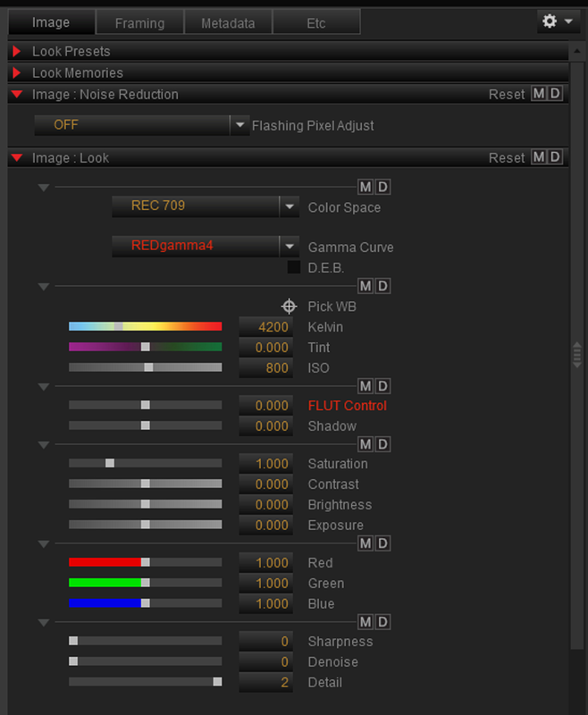Click the ISO value field 800
The image size is (588, 715).
265,367
